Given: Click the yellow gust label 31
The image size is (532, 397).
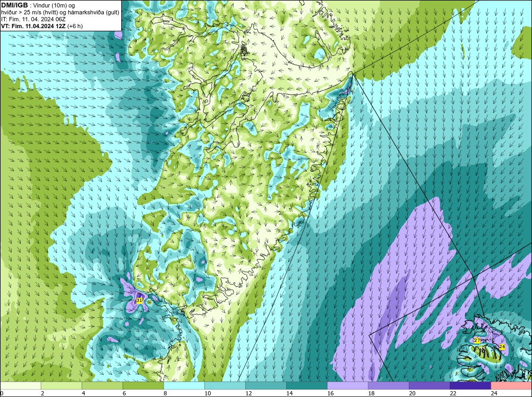Looking at the screenshot, I should (139, 300).
